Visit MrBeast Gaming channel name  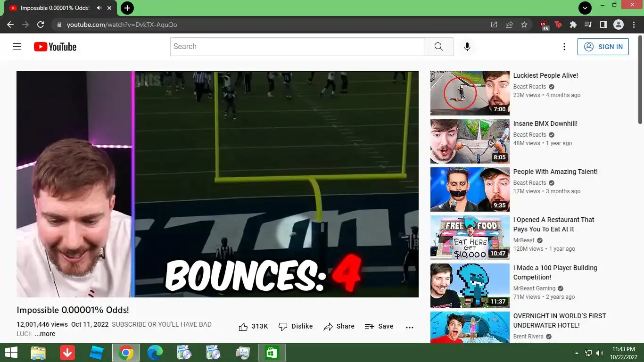(x=535, y=288)
